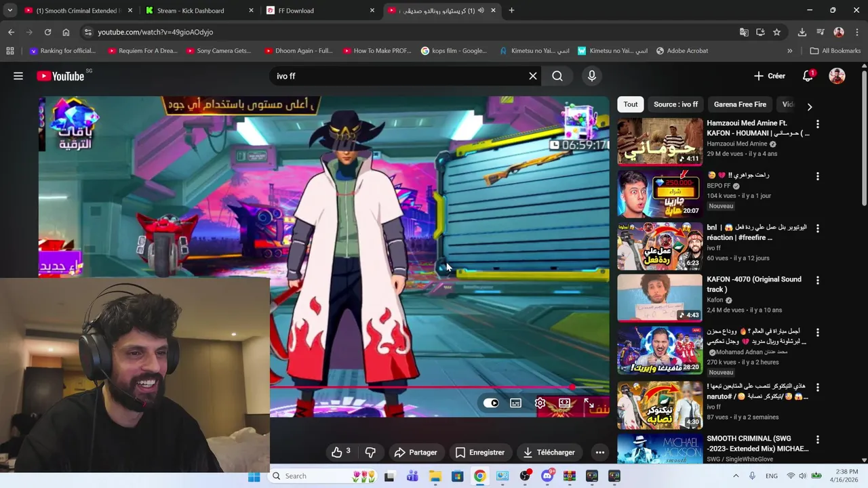Image resolution: width=868 pixels, height=488 pixels.
Task: Toggle subtitles in the player
Action: [515, 403]
